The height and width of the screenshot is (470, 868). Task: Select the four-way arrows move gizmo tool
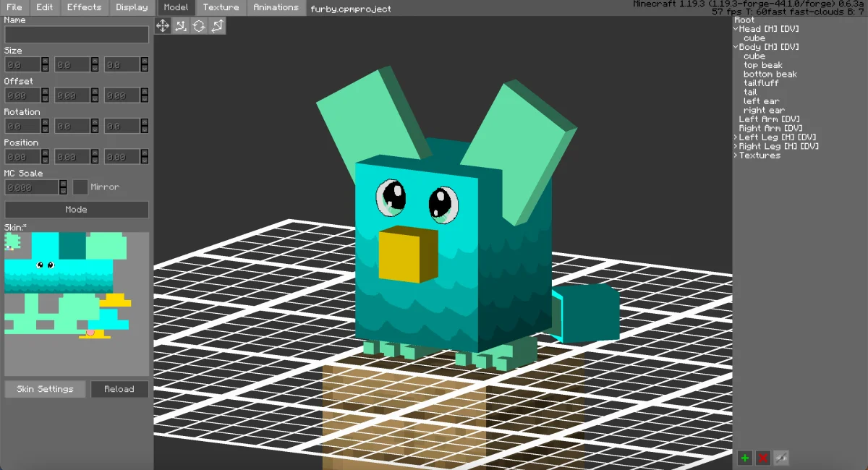(163, 26)
